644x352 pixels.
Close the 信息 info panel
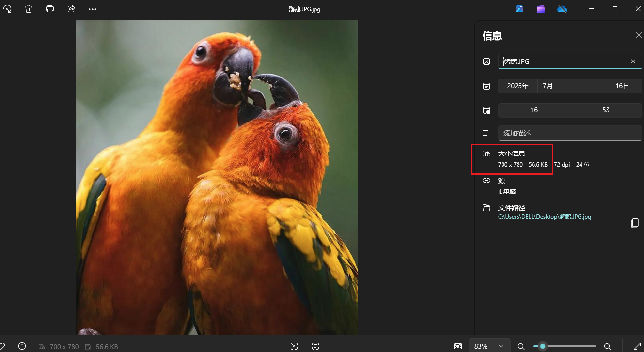[x=639, y=35]
